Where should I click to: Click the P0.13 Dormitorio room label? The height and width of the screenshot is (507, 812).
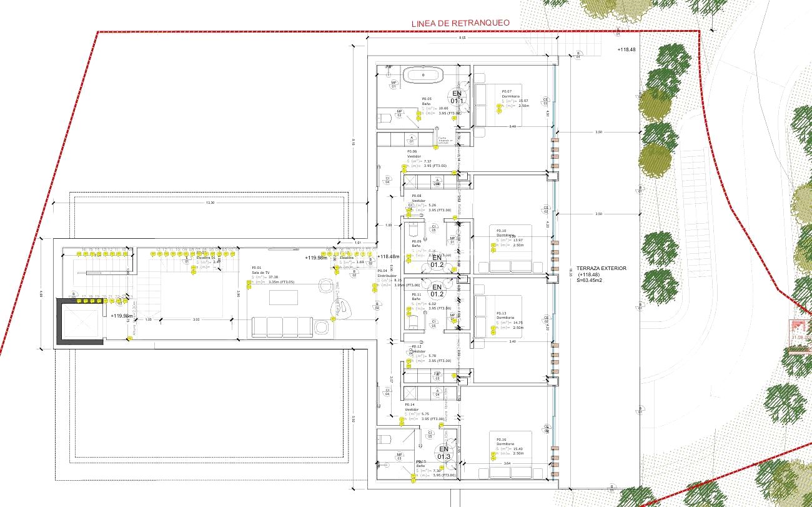pyautogui.click(x=506, y=315)
